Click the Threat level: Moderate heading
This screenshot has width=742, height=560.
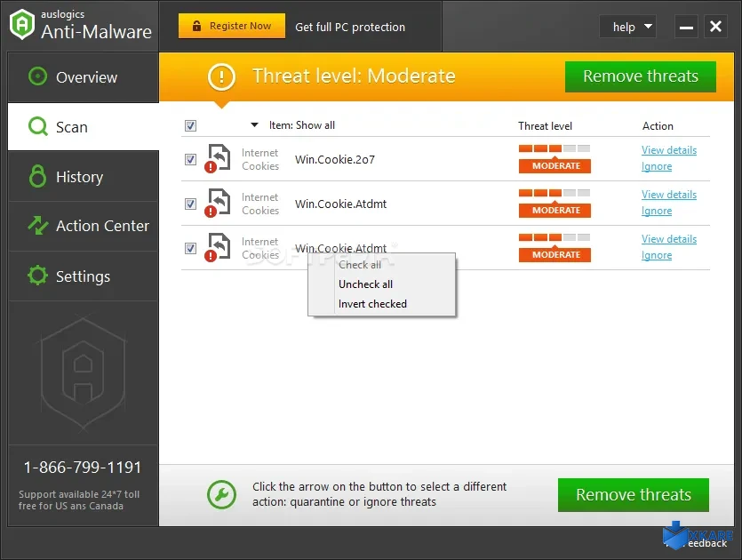pyautogui.click(x=354, y=76)
